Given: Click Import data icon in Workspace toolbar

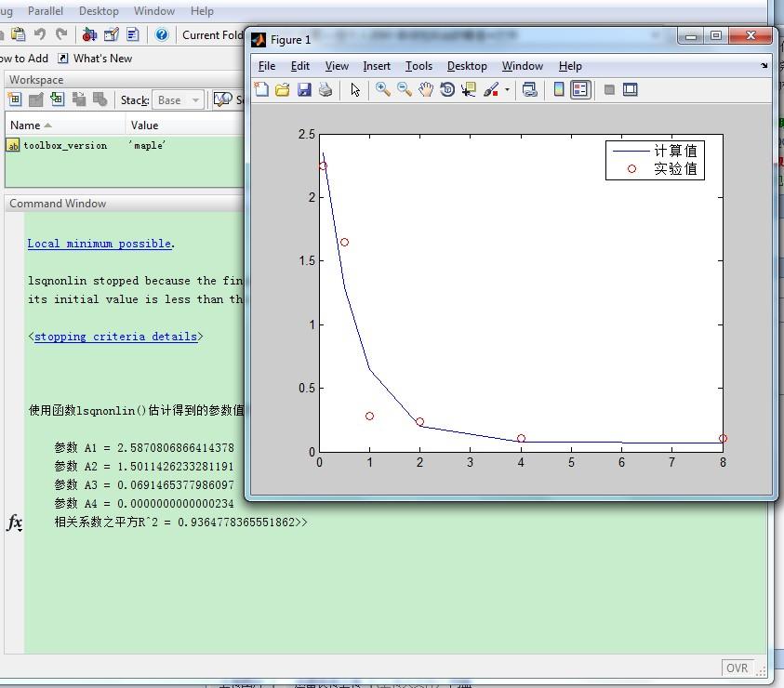Looking at the screenshot, I should (x=58, y=99).
